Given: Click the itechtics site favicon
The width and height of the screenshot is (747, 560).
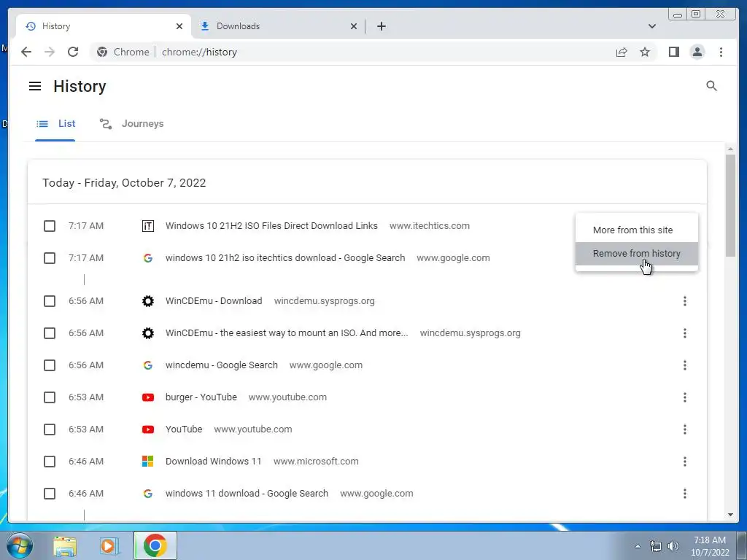Looking at the screenshot, I should 147,226.
